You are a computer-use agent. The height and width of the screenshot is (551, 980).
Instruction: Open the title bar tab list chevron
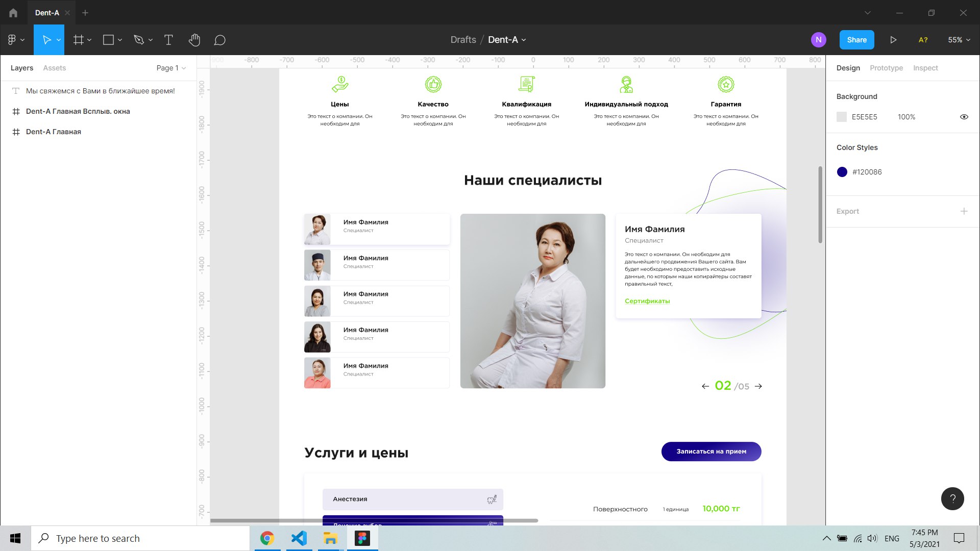[x=868, y=13]
